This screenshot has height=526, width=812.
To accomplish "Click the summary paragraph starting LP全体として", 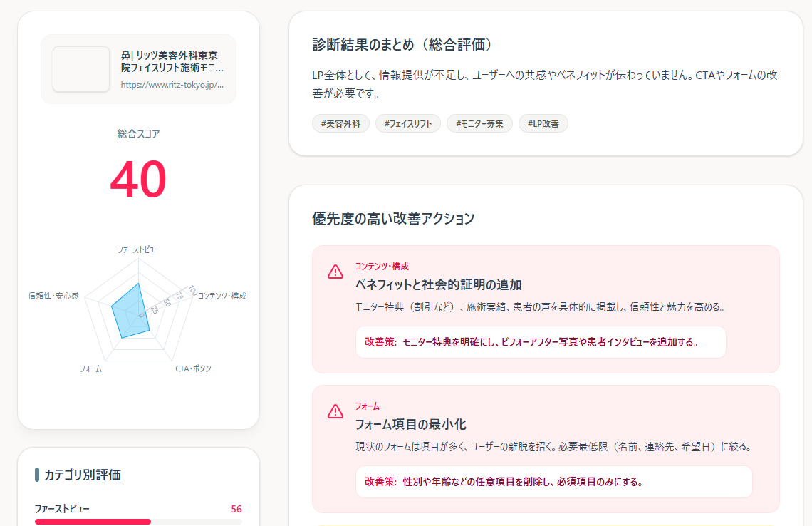I will (x=545, y=84).
